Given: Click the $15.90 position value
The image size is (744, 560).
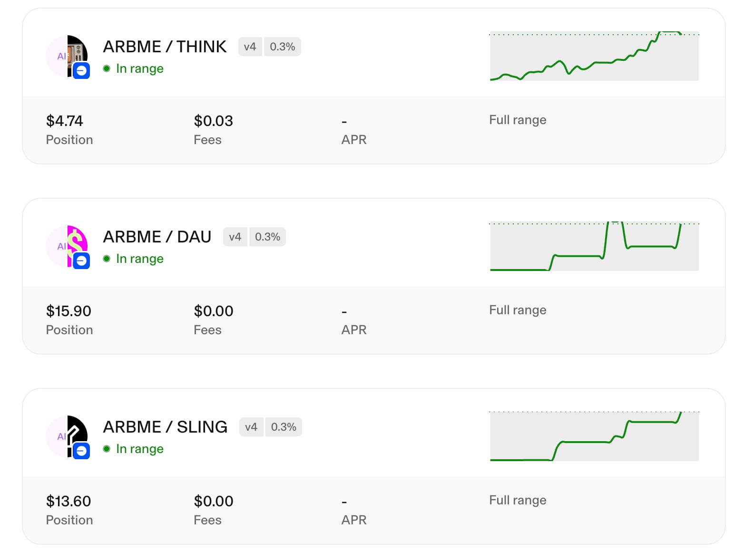Looking at the screenshot, I should click(x=69, y=311).
